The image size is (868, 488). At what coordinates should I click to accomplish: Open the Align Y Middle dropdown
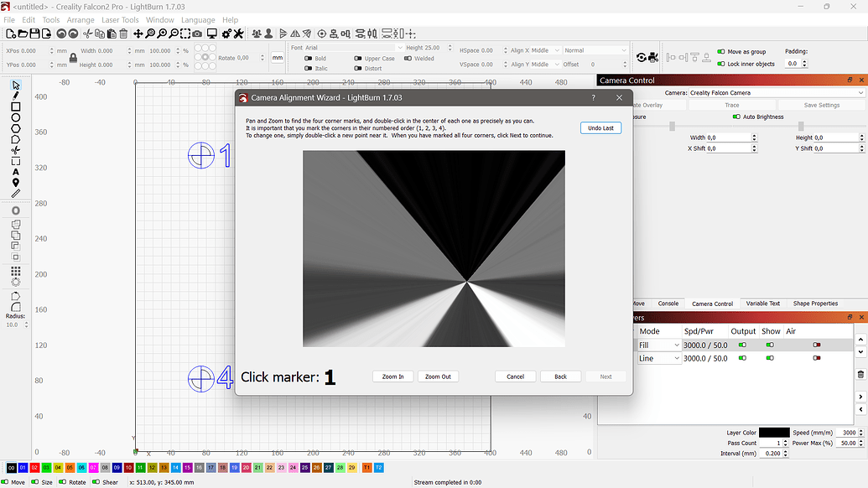545,65
